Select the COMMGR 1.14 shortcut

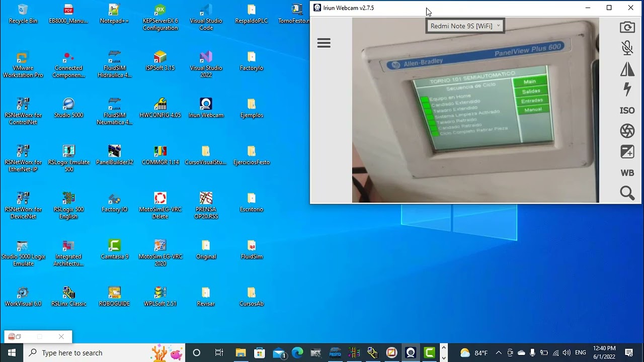[x=160, y=155]
